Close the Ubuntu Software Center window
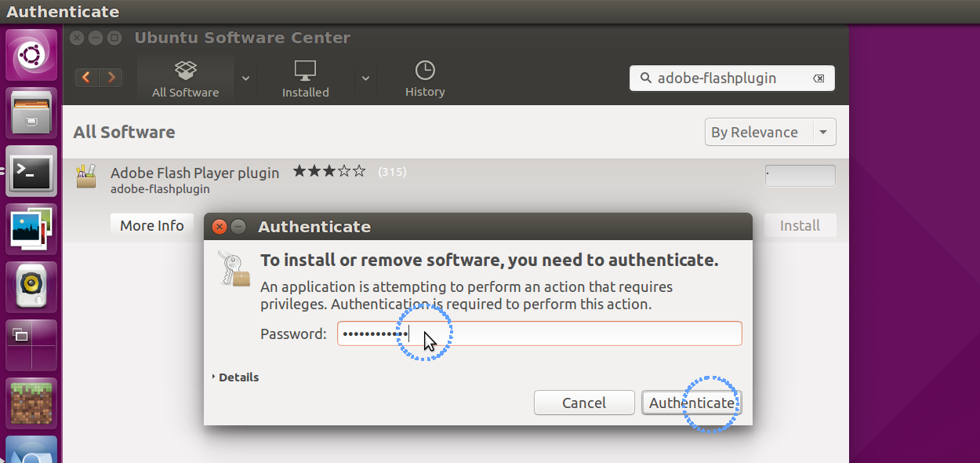The height and width of the screenshot is (463, 980). tap(77, 38)
